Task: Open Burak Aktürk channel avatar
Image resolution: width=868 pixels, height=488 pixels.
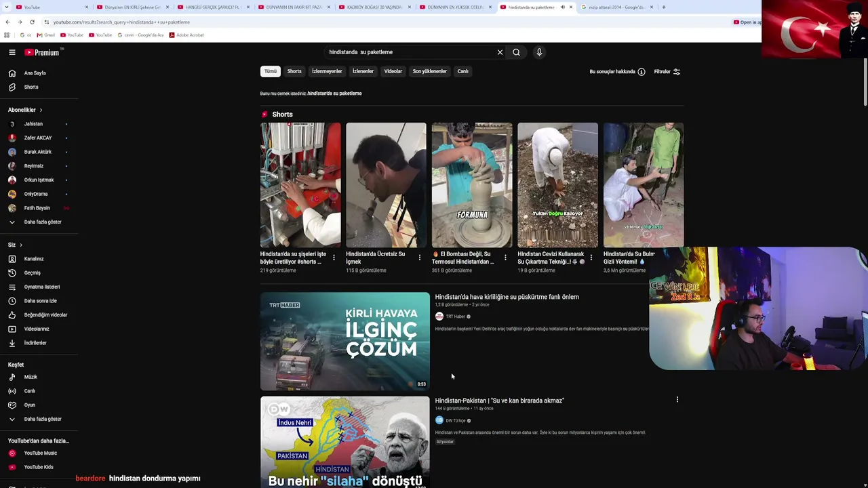Action: tap(12, 152)
